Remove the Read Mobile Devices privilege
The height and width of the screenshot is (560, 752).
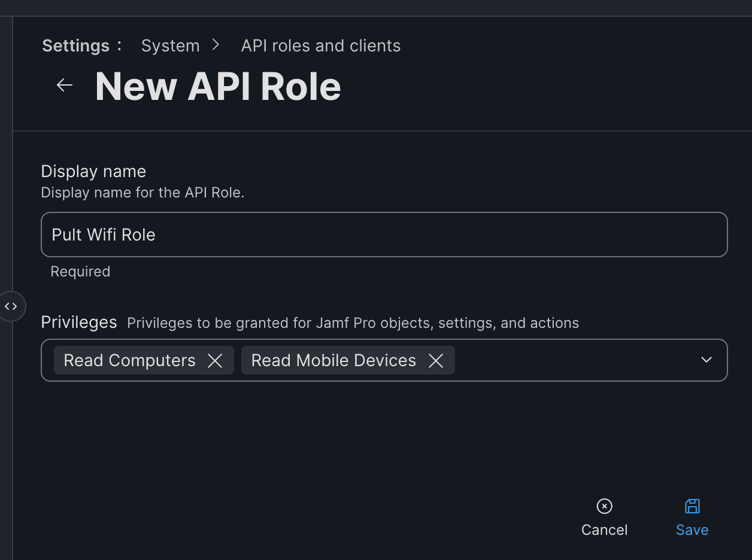(436, 360)
